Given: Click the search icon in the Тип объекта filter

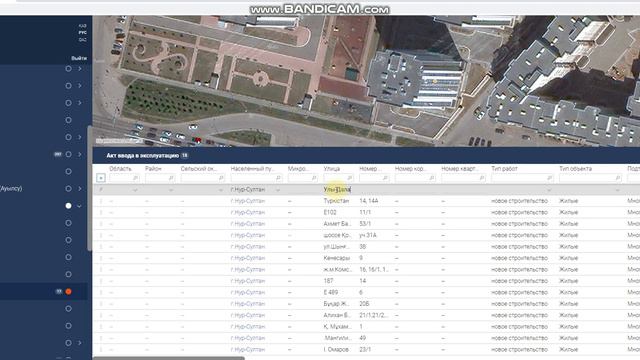Looking at the screenshot, I should (x=618, y=178).
